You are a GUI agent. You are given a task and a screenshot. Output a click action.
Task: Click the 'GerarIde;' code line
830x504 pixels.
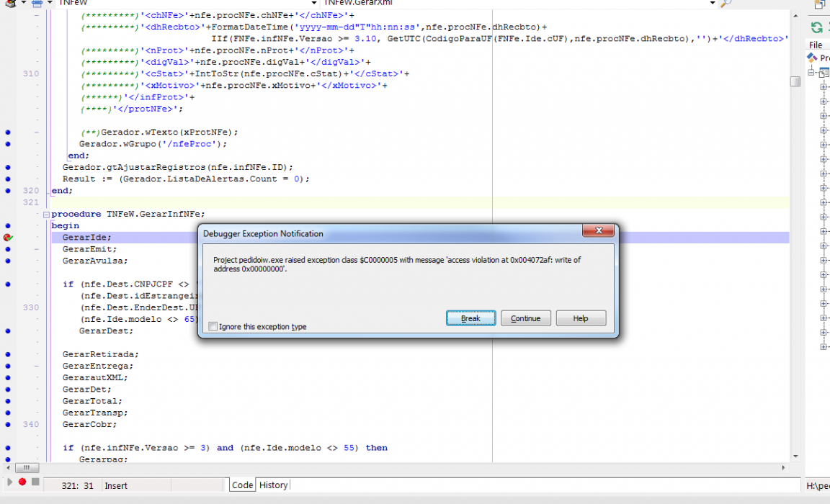pyautogui.click(x=86, y=238)
